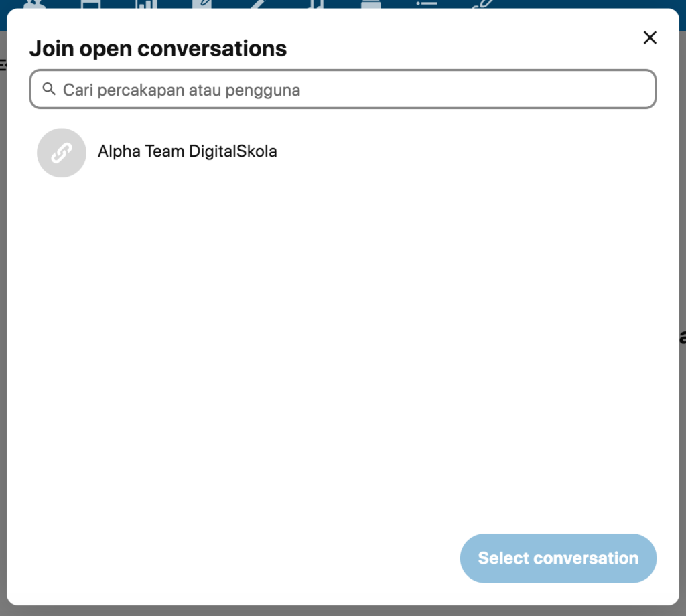Click the window-shaped icon in the top bar
The height and width of the screenshot is (616, 686).
click(x=90, y=4)
